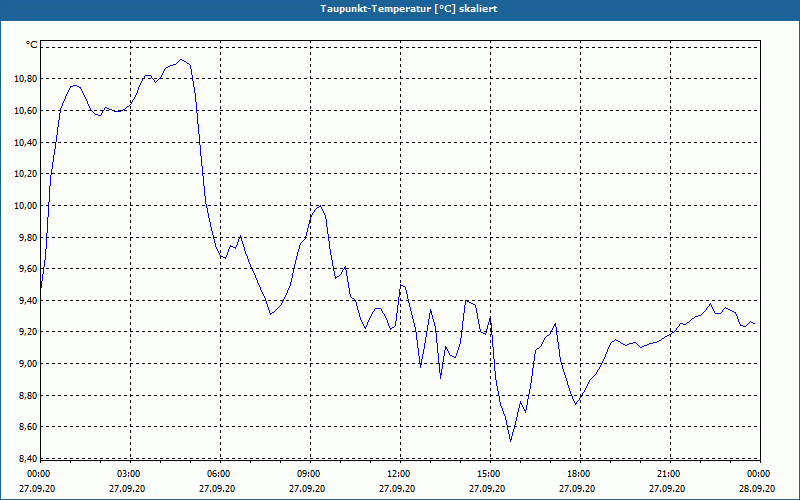Click the 09:00 time label
This screenshot has height=500, width=800.
tap(311, 474)
